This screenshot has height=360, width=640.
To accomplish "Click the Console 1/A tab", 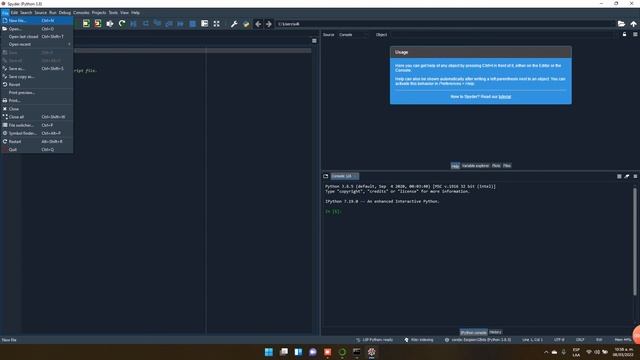I will pos(344,176).
